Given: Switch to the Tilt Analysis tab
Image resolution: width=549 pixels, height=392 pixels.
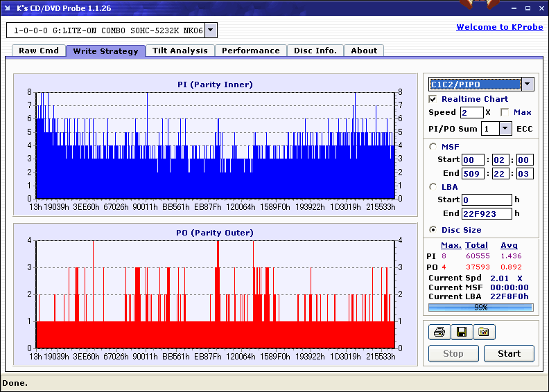Looking at the screenshot, I should click(180, 51).
